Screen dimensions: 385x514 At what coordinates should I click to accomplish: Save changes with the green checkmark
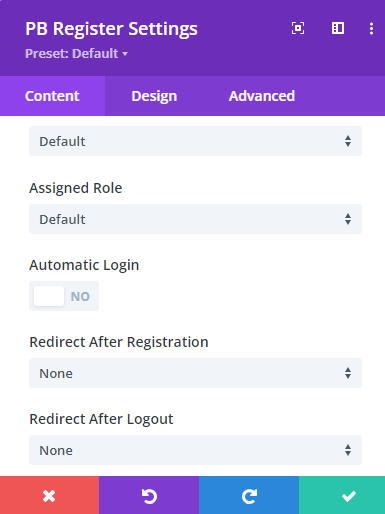tap(342, 495)
